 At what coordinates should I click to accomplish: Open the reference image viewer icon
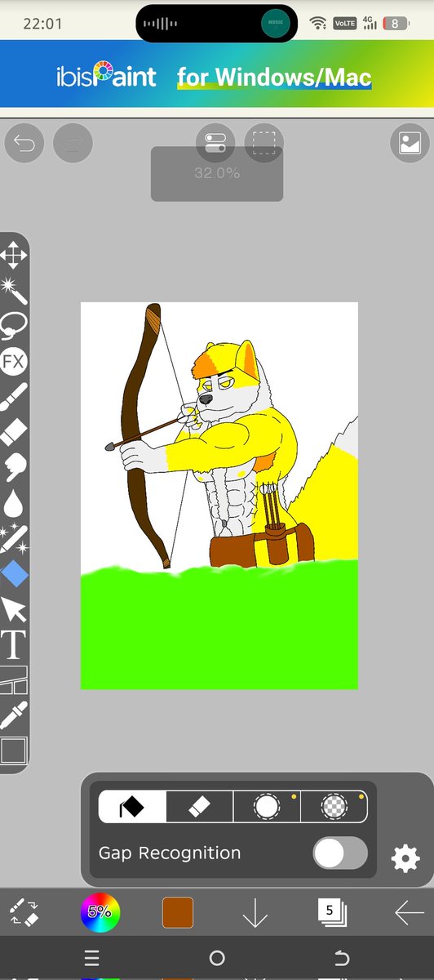410,145
